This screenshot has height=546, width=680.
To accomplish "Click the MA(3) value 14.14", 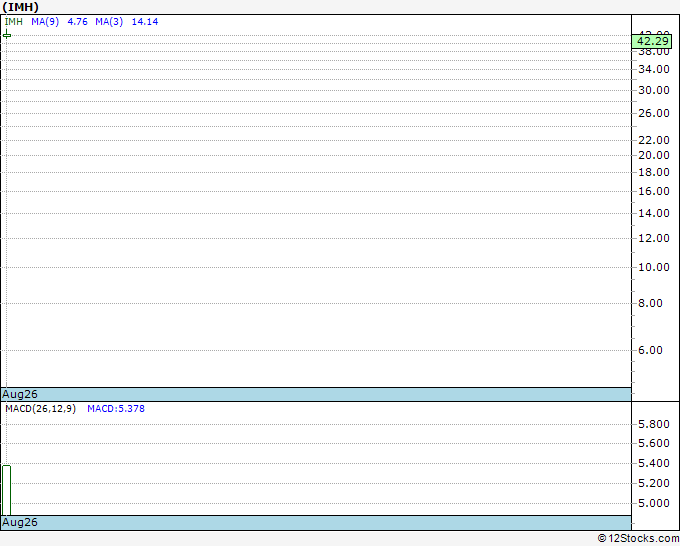I will click(145, 22).
